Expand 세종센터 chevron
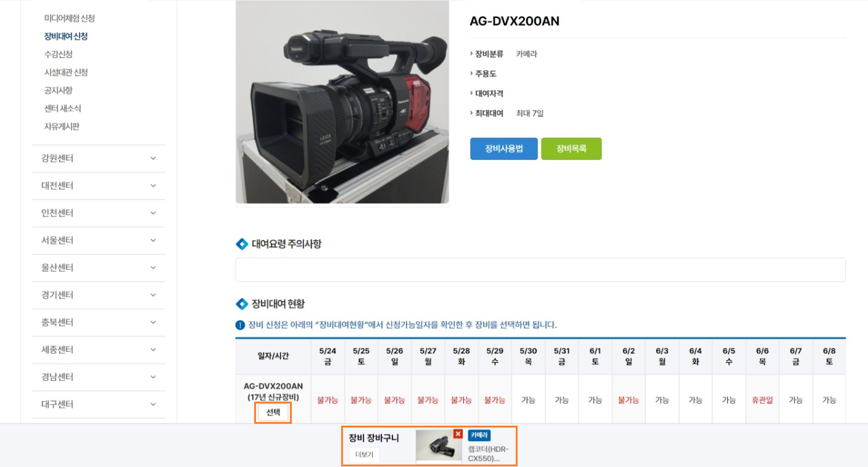Viewport: 868px width, 467px height. coord(153,349)
